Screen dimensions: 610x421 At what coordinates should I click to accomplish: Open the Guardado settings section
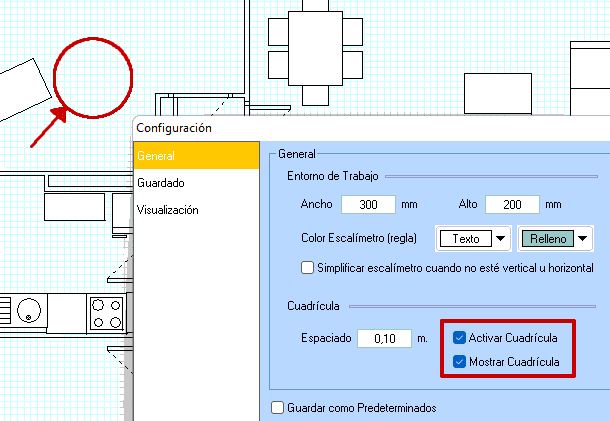pos(160,184)
